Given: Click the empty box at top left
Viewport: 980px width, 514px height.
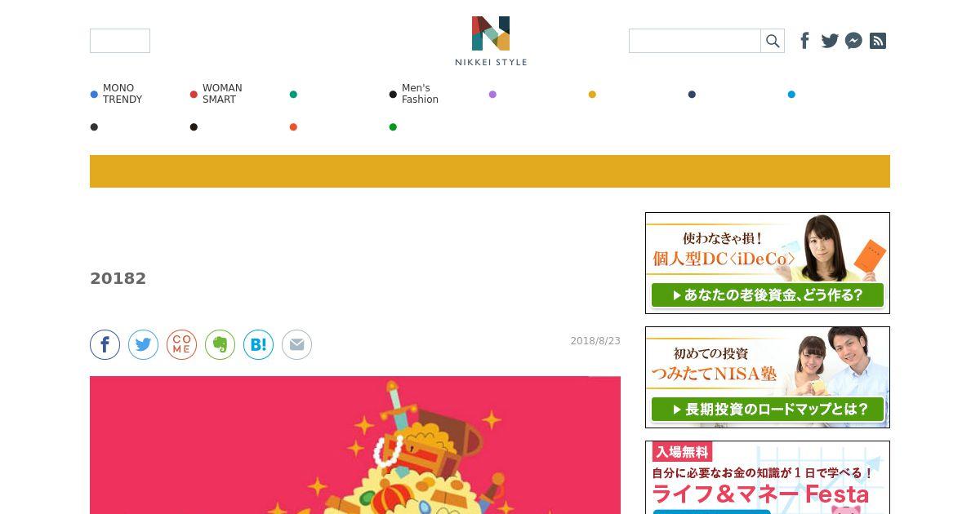Looking at the screenshot, I should [120, 41].
